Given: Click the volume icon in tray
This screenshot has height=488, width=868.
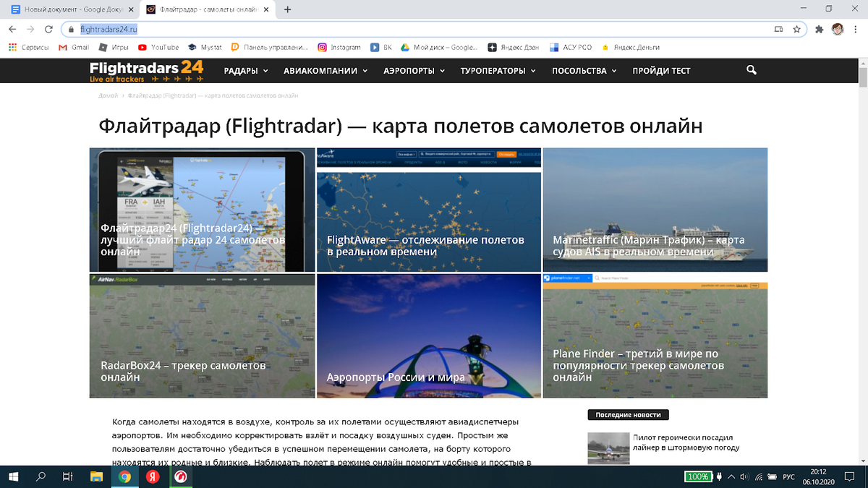Looking at the screenshot, I should click(745, 476).
